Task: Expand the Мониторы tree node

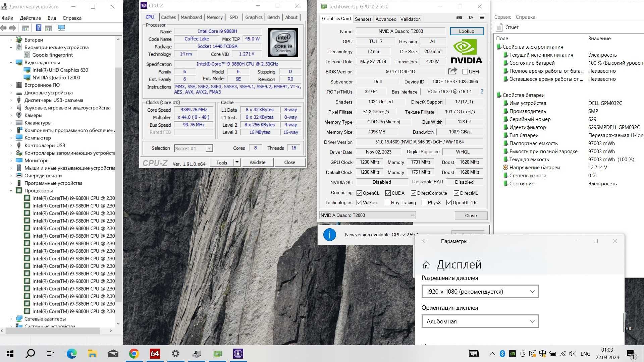Action: [11, 161]
